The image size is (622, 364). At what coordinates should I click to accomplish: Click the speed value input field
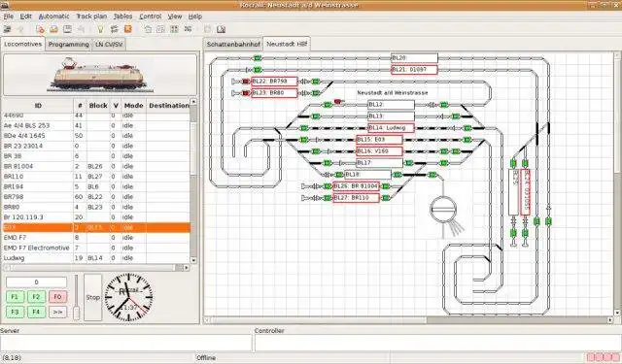click(36, 282)
